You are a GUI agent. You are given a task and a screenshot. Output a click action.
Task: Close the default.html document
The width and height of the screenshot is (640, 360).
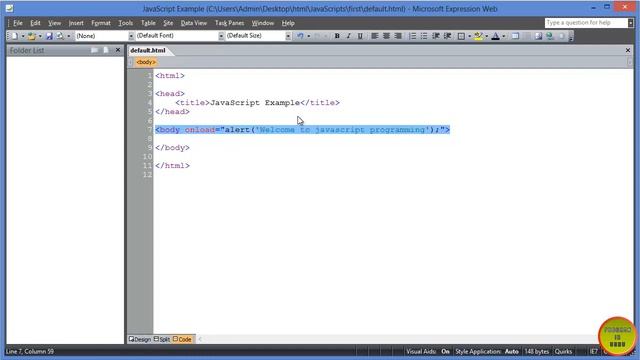click(628, 50)
